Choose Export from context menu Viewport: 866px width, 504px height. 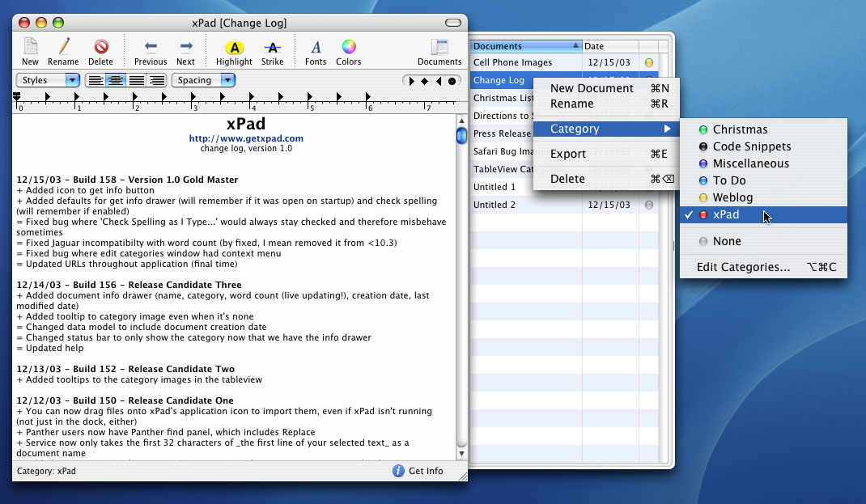click(568, 154)
